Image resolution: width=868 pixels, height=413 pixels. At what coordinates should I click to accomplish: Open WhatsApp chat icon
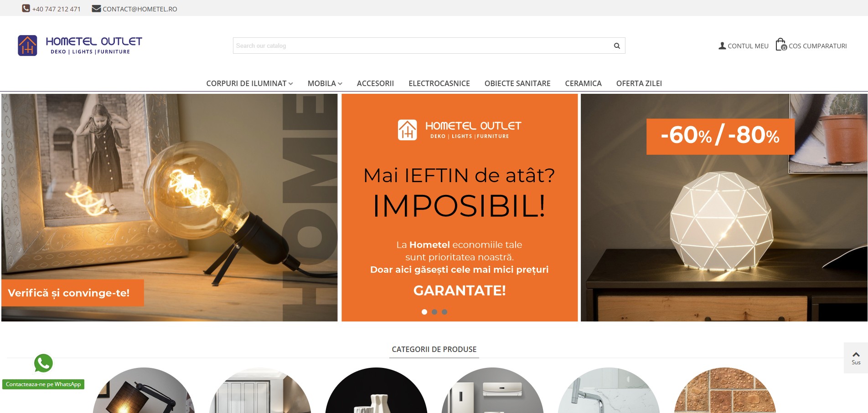click(43, 363)
